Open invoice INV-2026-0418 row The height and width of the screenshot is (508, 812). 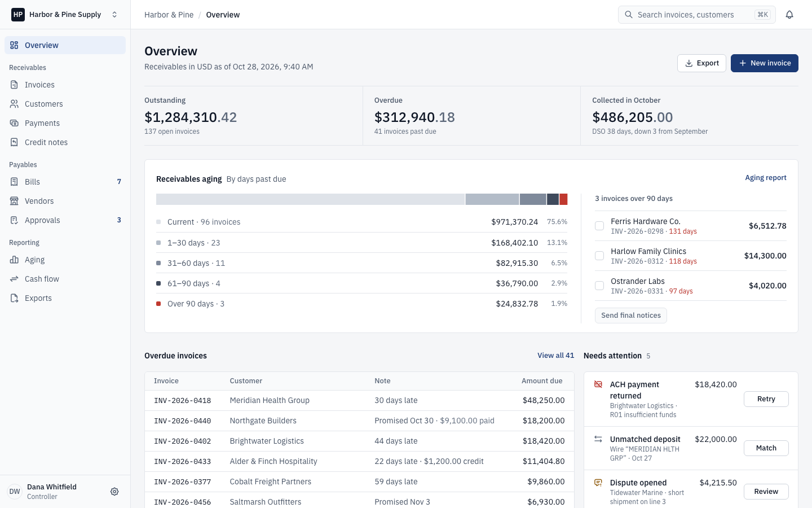coord(359,401)
